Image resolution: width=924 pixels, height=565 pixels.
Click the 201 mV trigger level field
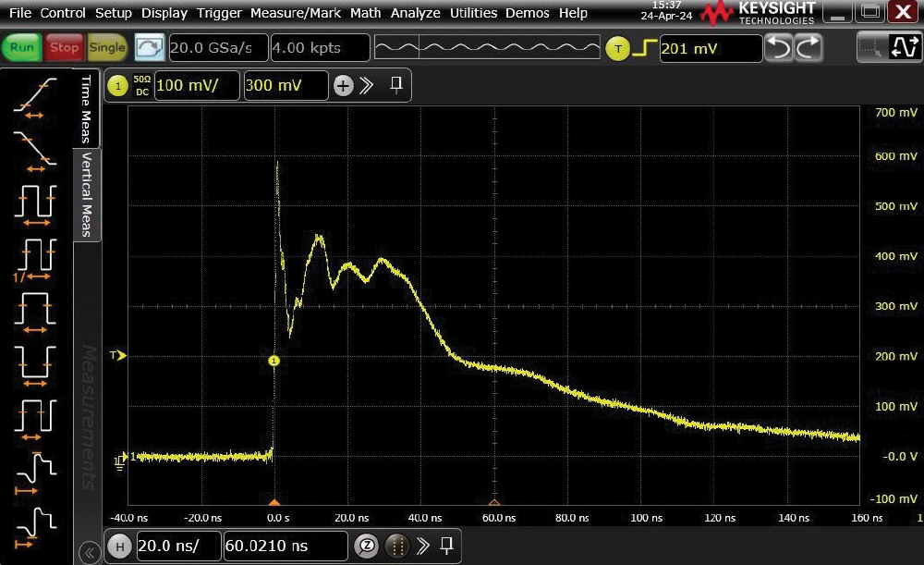pyautogui.click(x=710, y=48)
